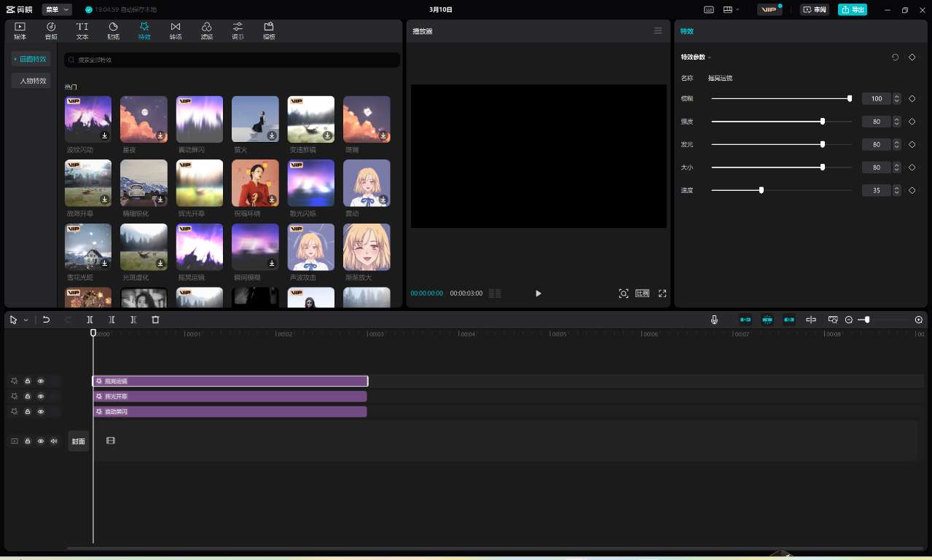
Task: Switch to the 人物特效 sidebar tab
Action: pos(32,81)
